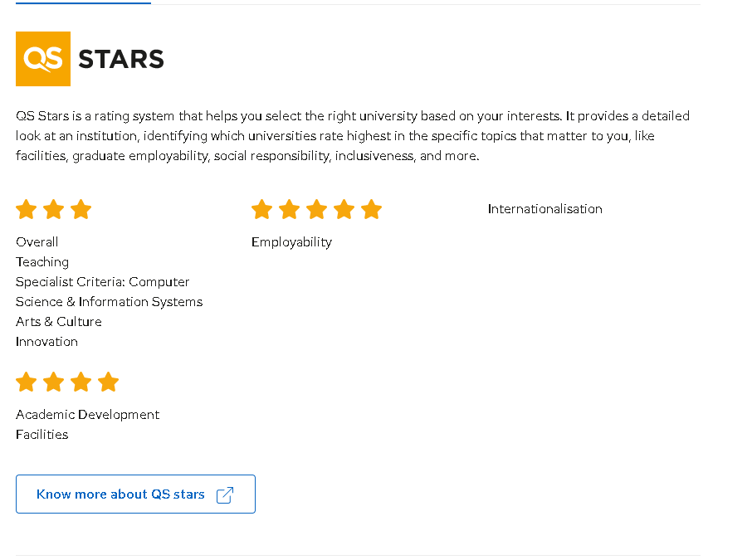Click the fifth star beside Employability
This screenshot has height=560, width=752.
point(371,209)
